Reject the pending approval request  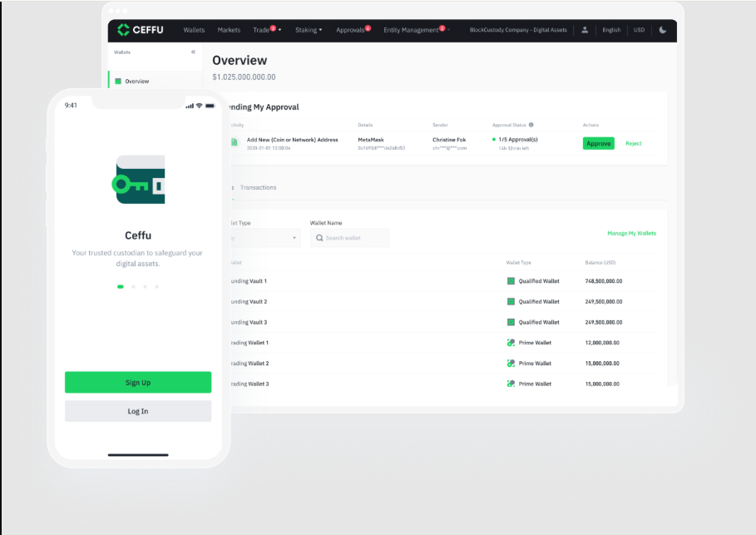[633, 143]
